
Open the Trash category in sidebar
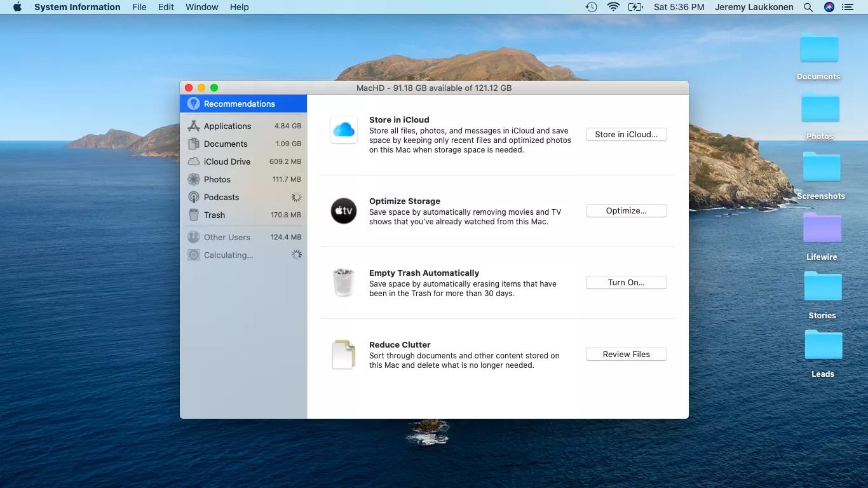click(x=215, y=215)
